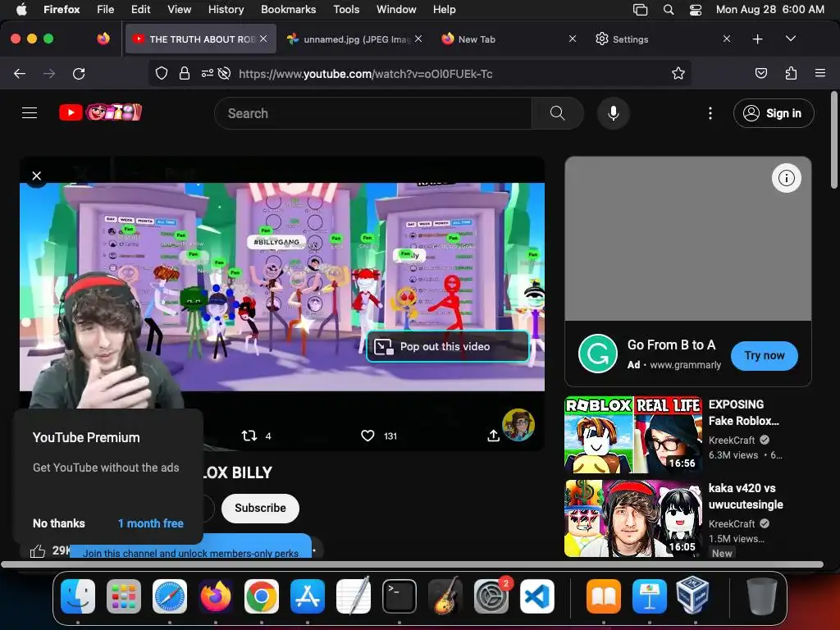Bookmark this page with star icon
Screen dimensions: 840x630
coord(678,73)
